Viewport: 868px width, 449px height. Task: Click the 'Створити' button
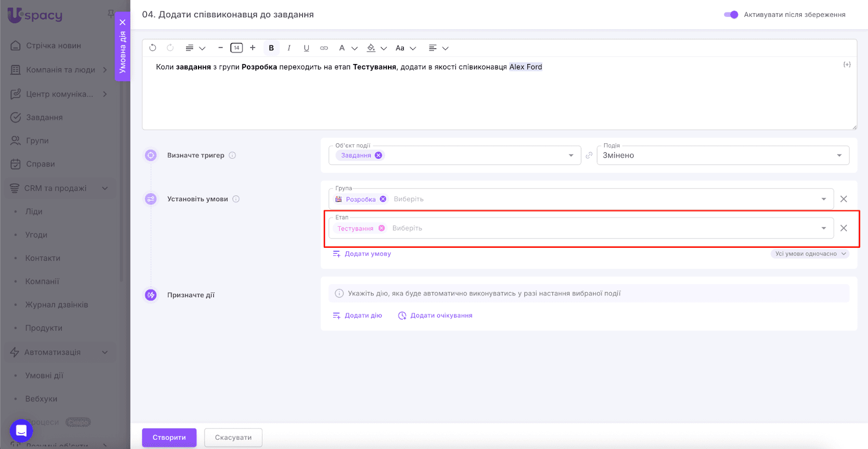pyautogui.click(x=169, y=437)
